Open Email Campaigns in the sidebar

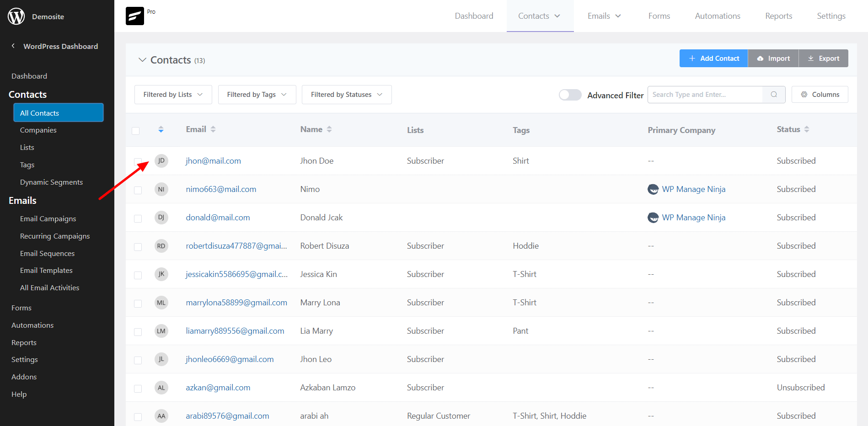coord(48,218)
